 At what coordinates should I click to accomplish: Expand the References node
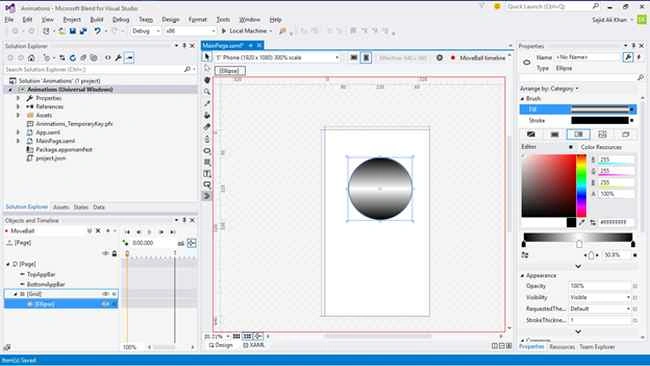pyautogui.click(x=18, y=107)
